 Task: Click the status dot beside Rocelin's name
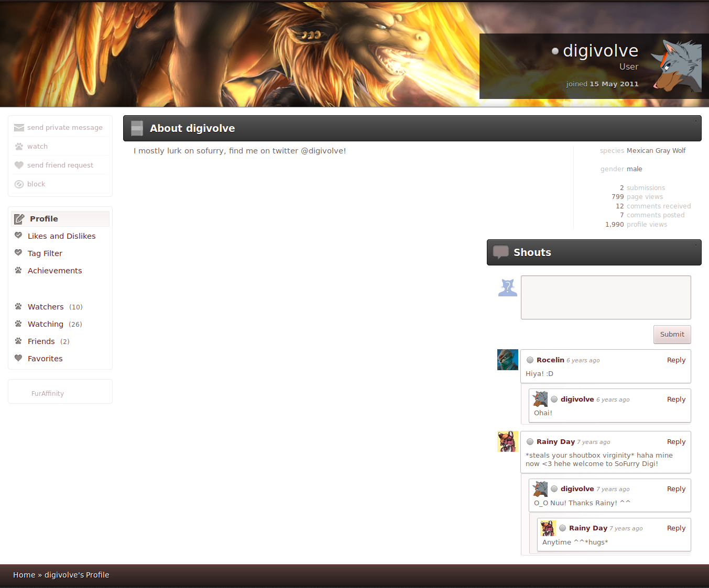point(530,360)
